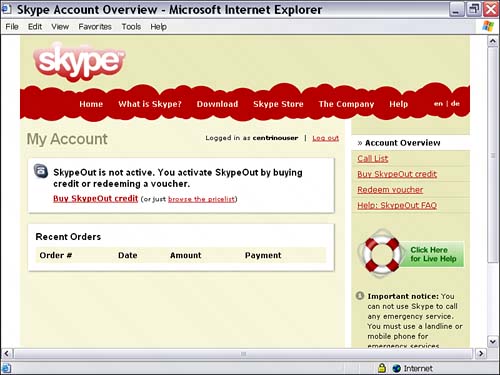Click the My Account heading
Image resolution: width=500 pixels, height=375 pixels.
[67, 139]
